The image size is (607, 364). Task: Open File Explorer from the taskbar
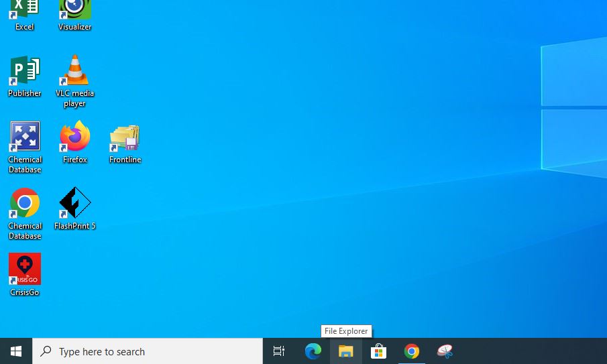345,351
